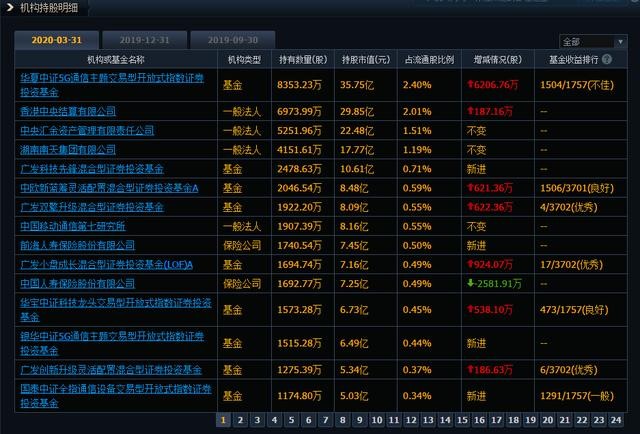Image resolution: width=640 pixels, height=434 pixels.
Task: Open 中国移动通信第七研究所 link
Action: coord(73,226)
